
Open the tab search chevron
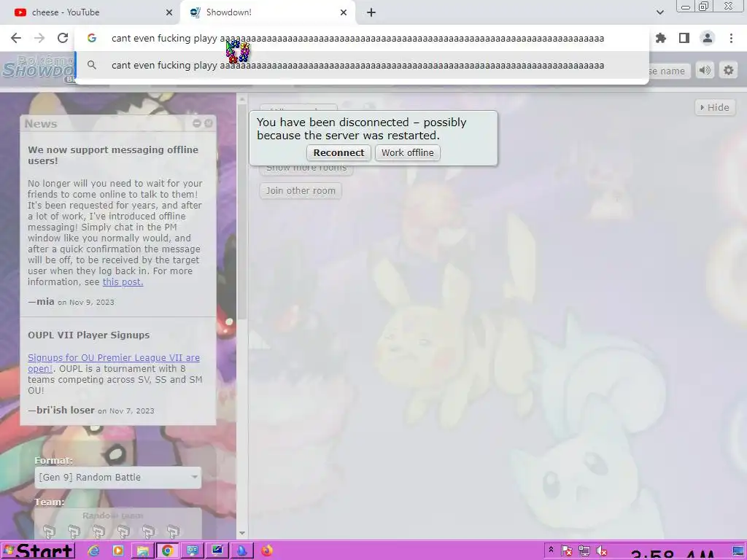[x=659, y=12]
